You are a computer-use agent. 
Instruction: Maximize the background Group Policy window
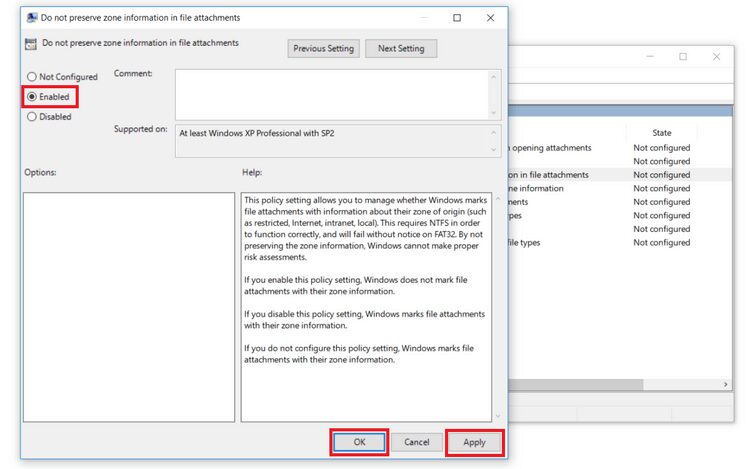tap(683, 56)
